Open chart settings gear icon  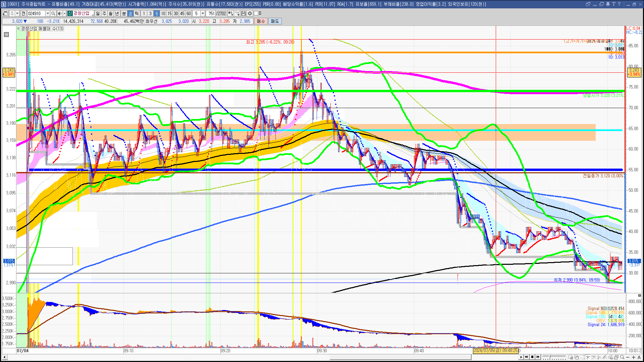point(250,13)
